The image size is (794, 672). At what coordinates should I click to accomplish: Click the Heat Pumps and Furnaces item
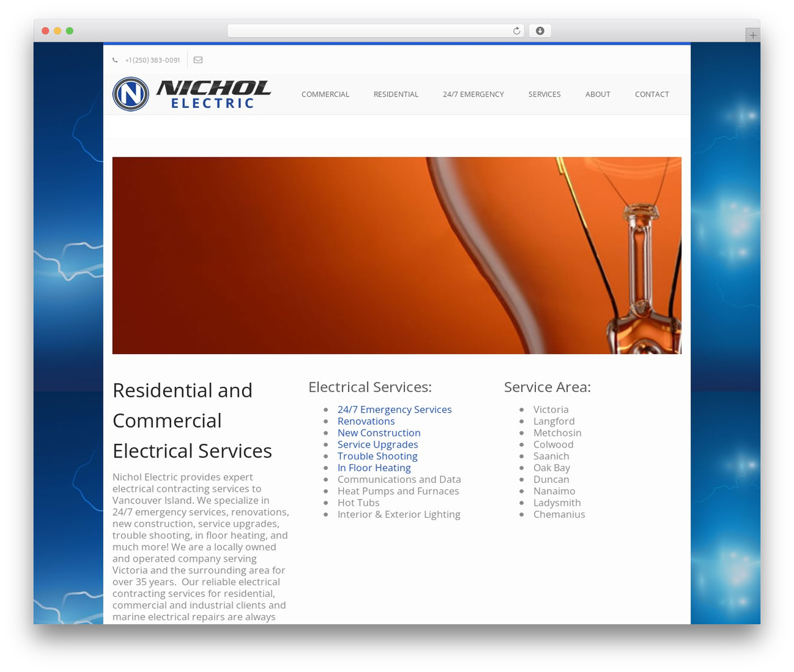click(x=398, y=492)
